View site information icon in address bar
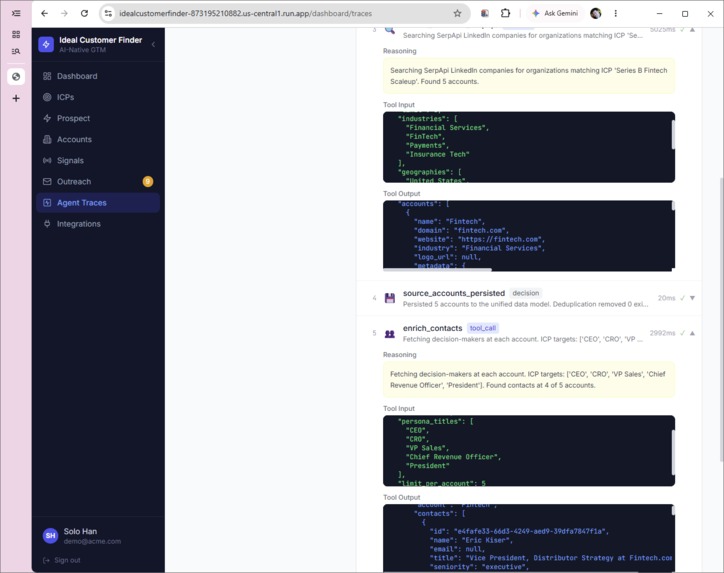The height and width of the screenshot is (573, 724). tap(108, 13)
